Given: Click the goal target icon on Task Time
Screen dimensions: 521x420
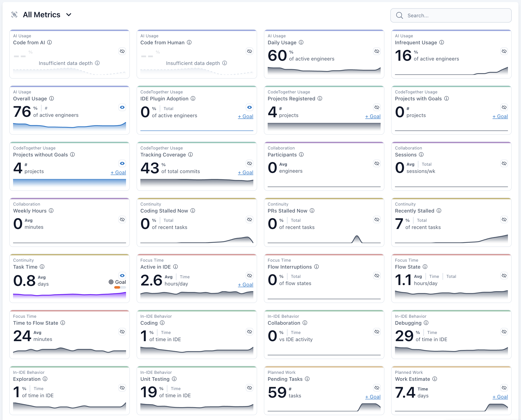Looking at the screenshot, I should [111, 282].
